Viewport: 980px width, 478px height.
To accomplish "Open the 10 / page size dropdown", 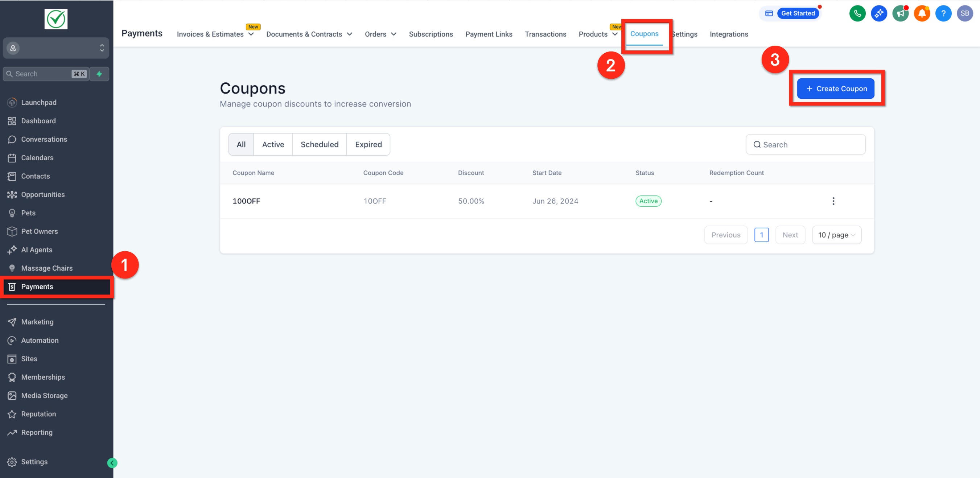I will [x=836, y=235].
